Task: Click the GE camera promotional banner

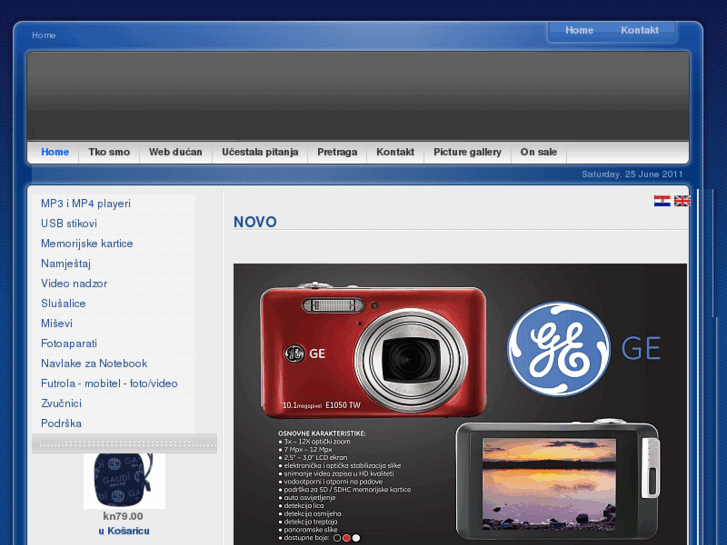Action: [x=460, y=404]
